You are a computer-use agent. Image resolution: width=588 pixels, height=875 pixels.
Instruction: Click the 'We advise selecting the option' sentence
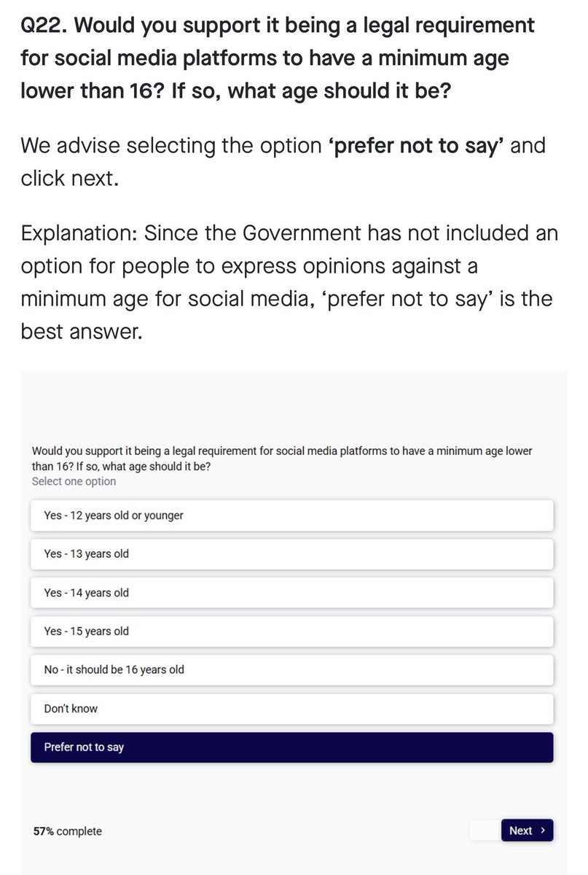(172, 145)
